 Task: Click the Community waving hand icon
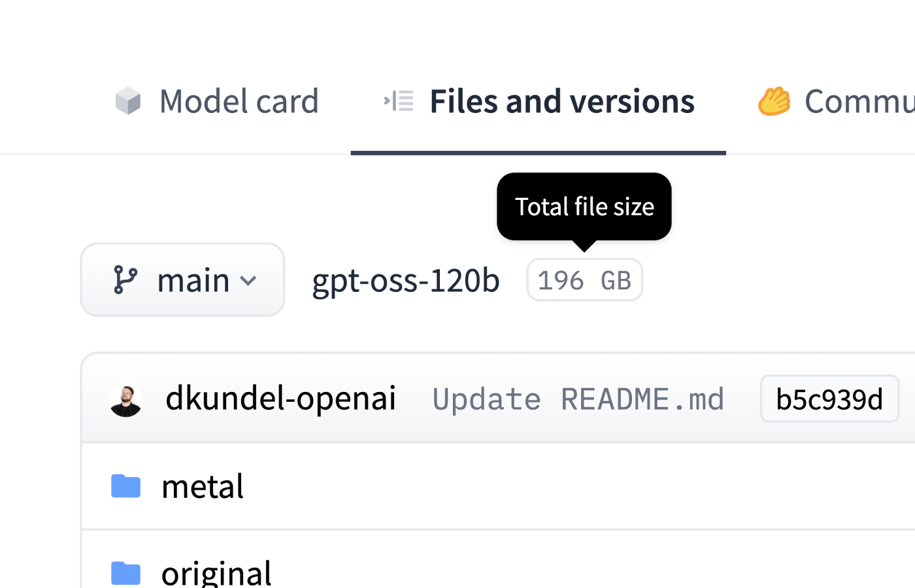coord(774,101)
